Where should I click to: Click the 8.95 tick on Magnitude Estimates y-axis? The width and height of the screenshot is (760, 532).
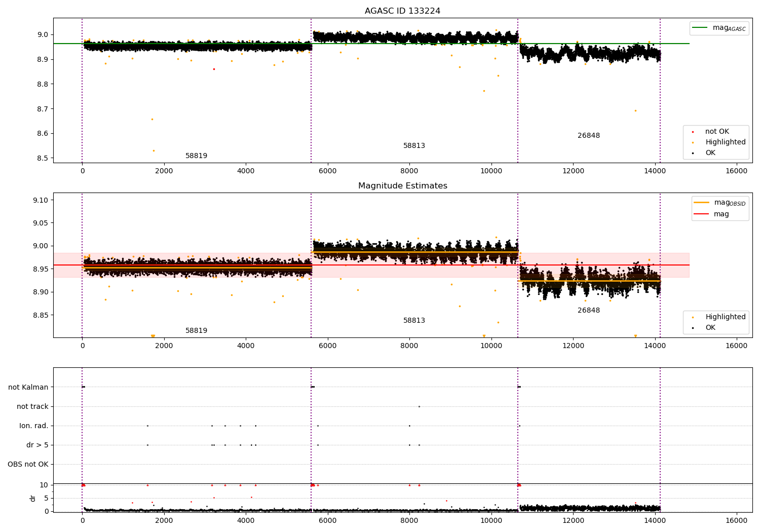point(40,270)
